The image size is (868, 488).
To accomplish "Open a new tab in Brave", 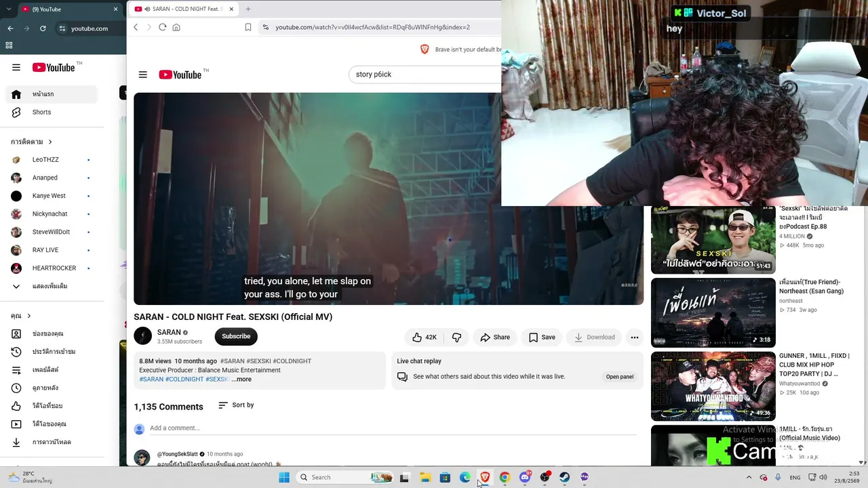I will coord(248,9).
